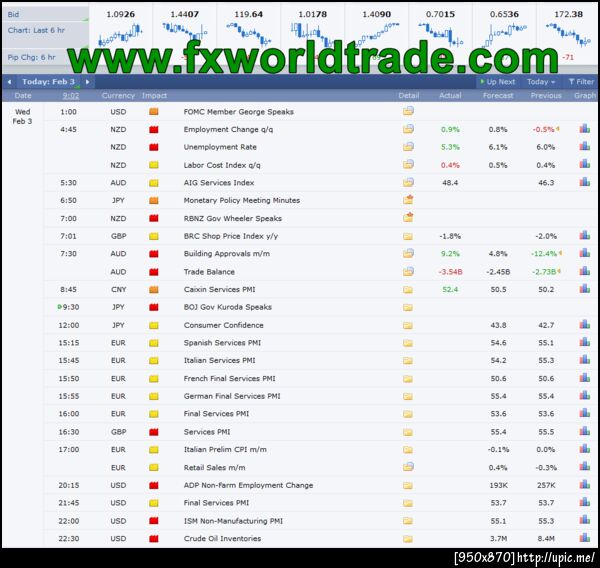Open ADP Non-Farm Employment Change event
This screenshot has width=600, height=568.
click(x=248, y=485)
